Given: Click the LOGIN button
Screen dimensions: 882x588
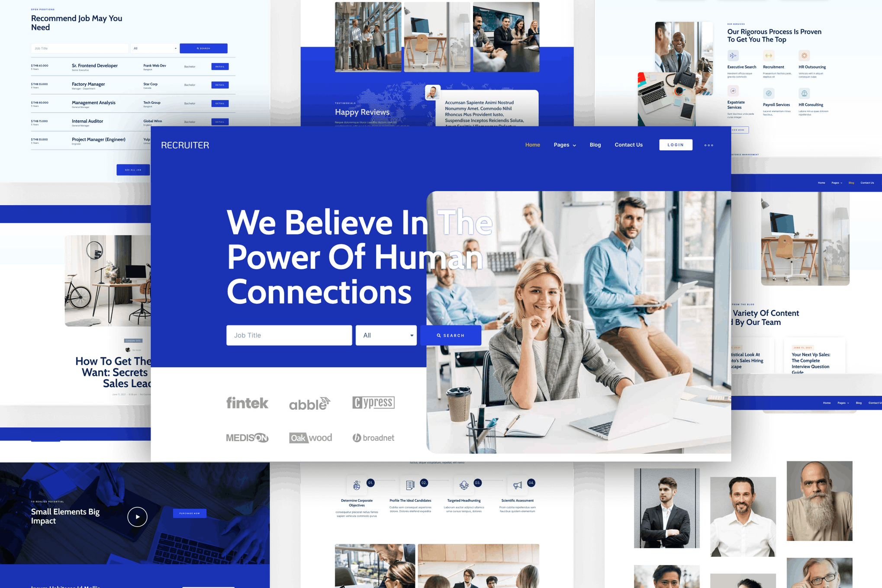Looking at the screenshot, I should pos(675,145).
